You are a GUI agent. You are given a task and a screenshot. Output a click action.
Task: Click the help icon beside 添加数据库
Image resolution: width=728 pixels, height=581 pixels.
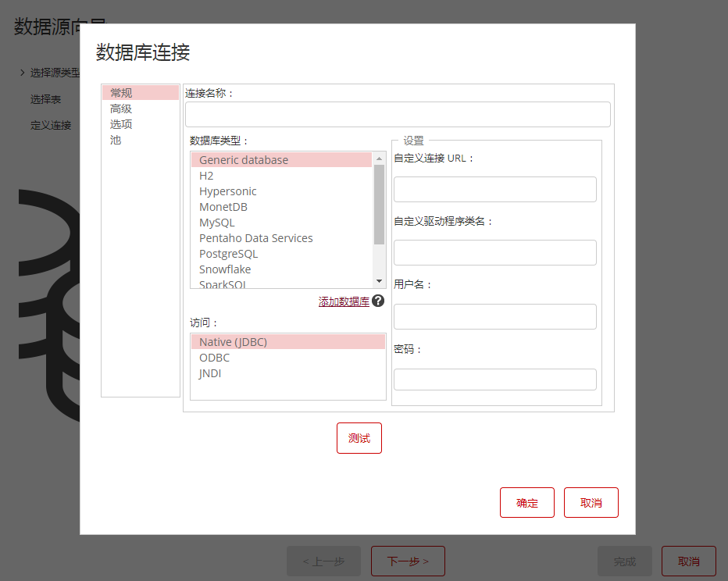tap(378, 301)
